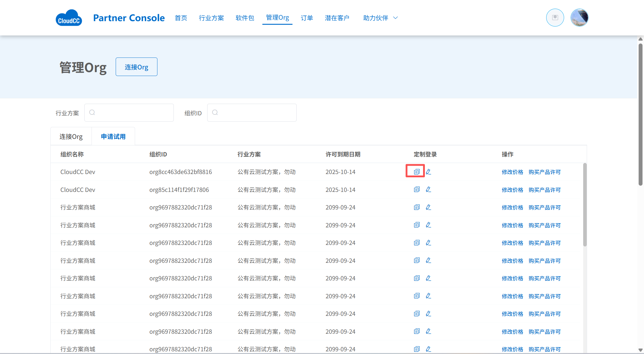Open the 订单 navigation menu item
The image size is (644, 354).
307,18
